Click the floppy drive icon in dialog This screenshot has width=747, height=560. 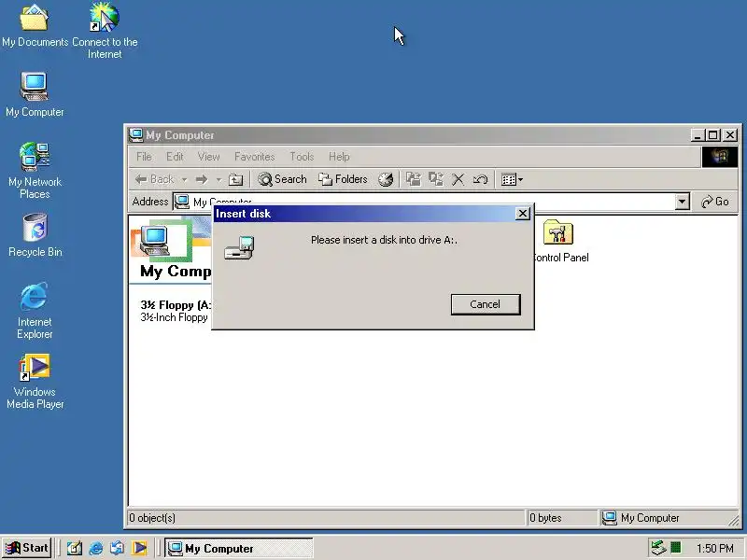(x=239, y=248)
